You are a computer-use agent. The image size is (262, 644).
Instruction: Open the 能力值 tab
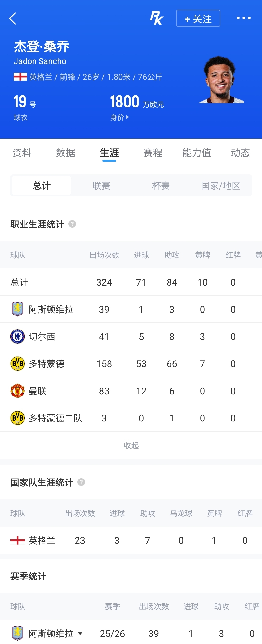pos(197,152)
